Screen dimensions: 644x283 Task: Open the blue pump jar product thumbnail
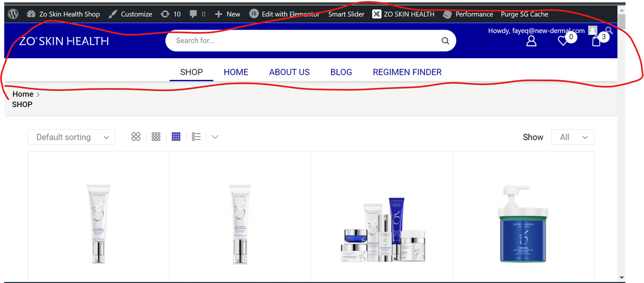pos(523,224)
